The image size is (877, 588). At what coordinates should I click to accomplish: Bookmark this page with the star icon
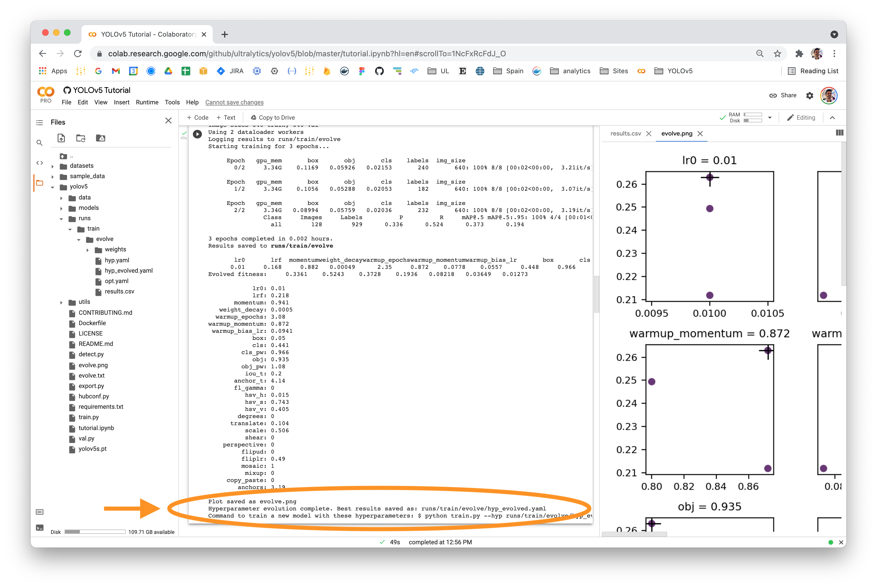[777, 54]
